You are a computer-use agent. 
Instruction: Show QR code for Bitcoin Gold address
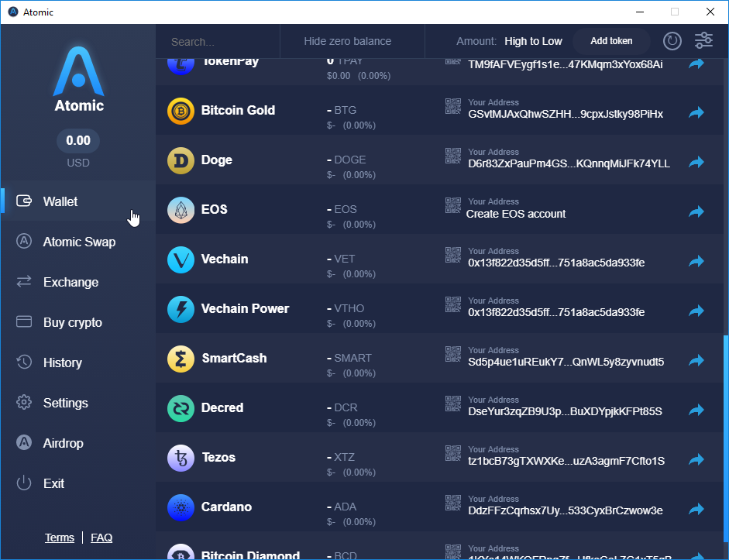453,106
